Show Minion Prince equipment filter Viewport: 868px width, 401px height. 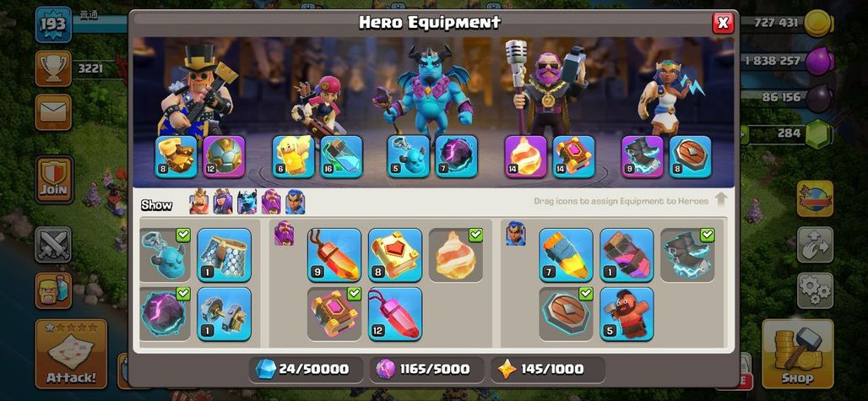coord(247,201)
